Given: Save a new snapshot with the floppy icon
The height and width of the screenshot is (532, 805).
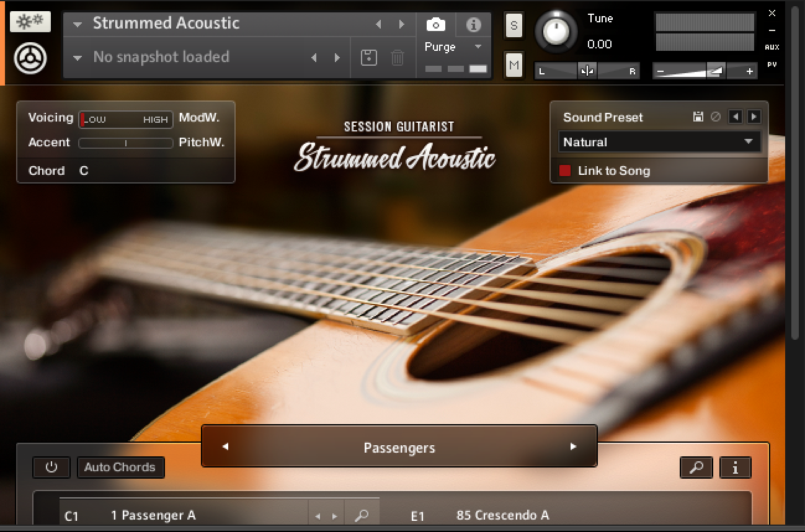Looking at the screenshot, I should [x=368, y=56].
